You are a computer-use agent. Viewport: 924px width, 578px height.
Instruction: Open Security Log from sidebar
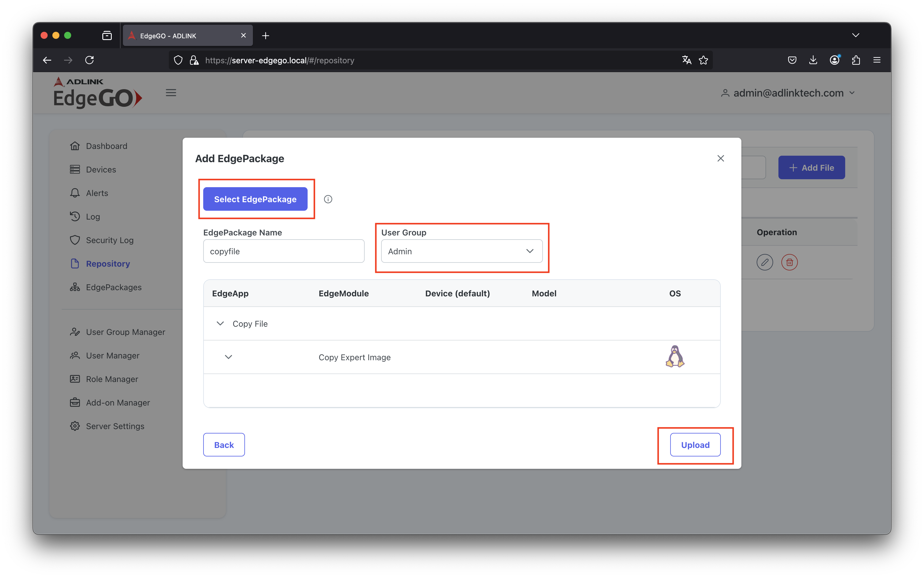109,240
